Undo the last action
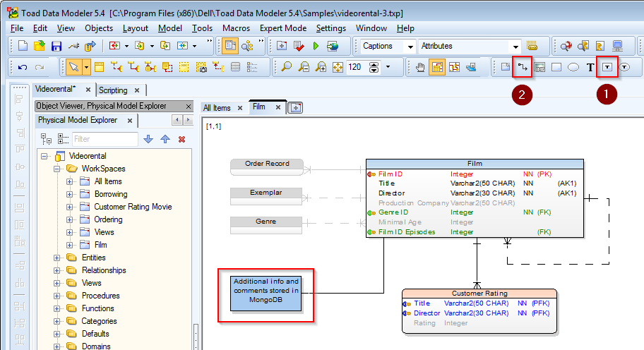Viewport: 644px width, 350px height. [23, 67]
